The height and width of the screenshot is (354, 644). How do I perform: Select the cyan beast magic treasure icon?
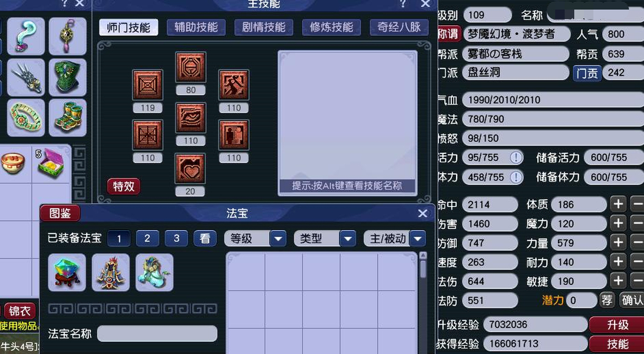154,273
